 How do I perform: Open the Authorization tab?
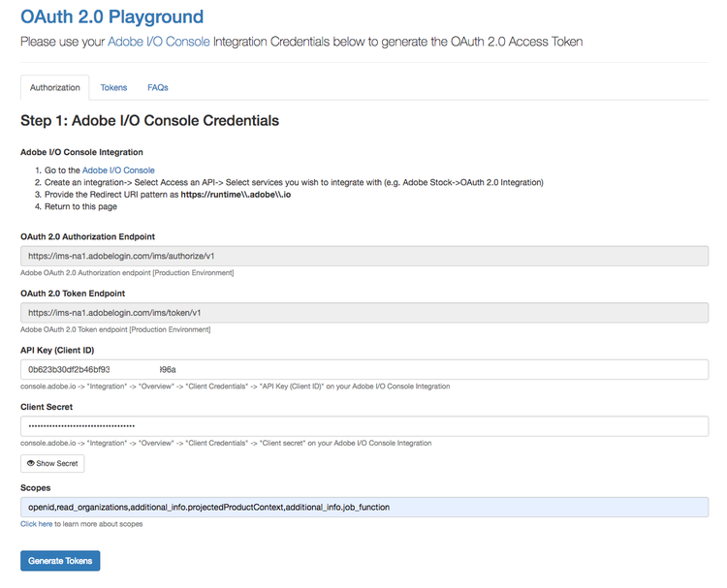click(x=54, y=87)
